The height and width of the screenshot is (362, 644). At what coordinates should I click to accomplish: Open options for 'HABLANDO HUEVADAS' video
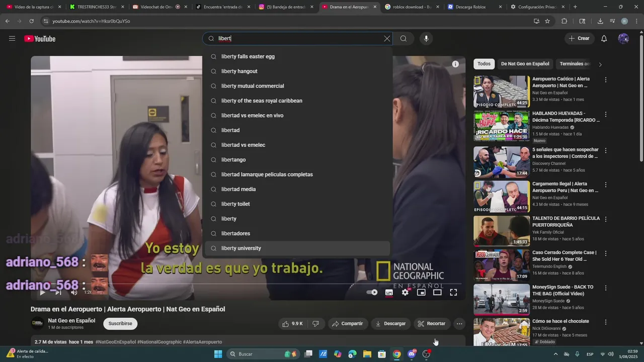tap(606, 115)
